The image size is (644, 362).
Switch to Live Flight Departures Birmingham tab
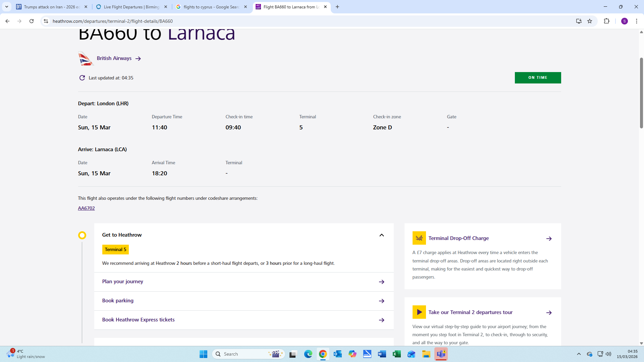coord(131,7)
